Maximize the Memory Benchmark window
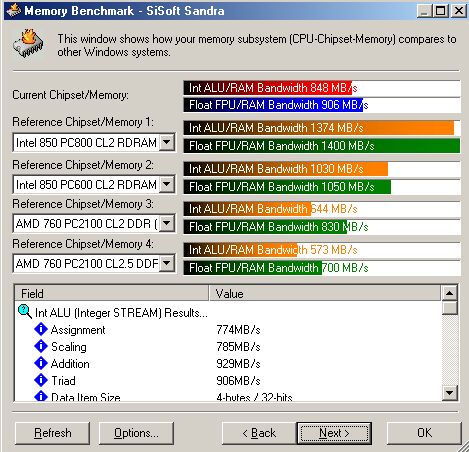469x452 pixels. tap(440, 11)
